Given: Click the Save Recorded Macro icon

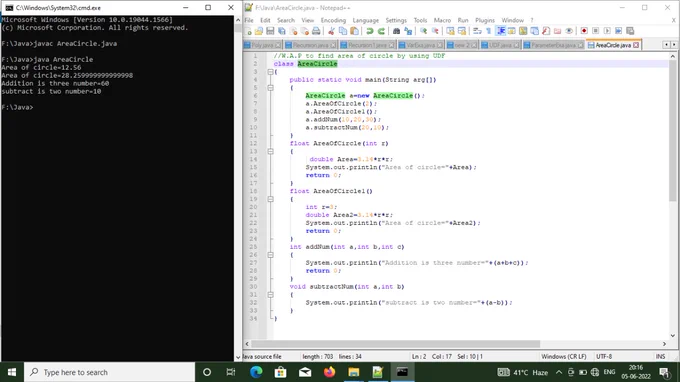Looking at the screenshot, I should pos(630,31).
